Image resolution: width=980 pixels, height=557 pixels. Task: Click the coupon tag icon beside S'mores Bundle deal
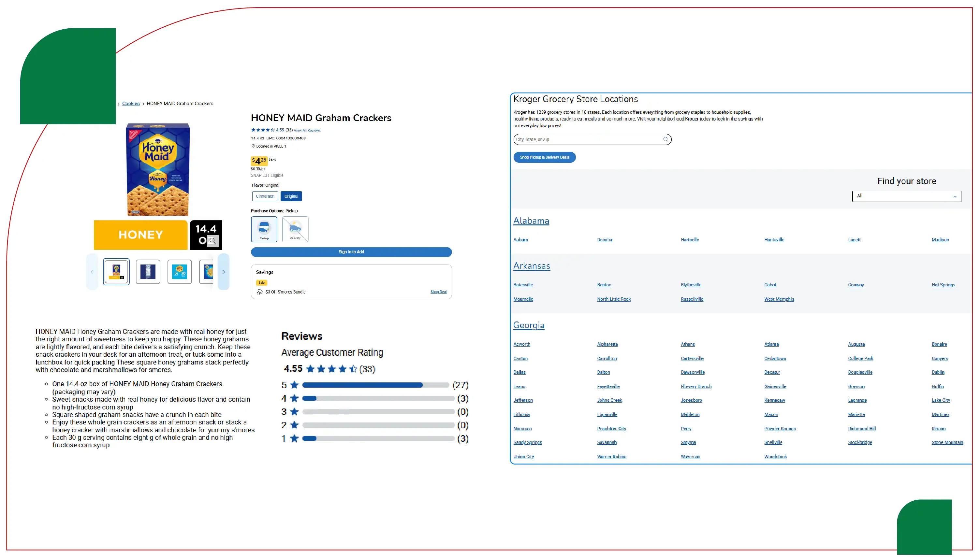(x=260, y=292)
